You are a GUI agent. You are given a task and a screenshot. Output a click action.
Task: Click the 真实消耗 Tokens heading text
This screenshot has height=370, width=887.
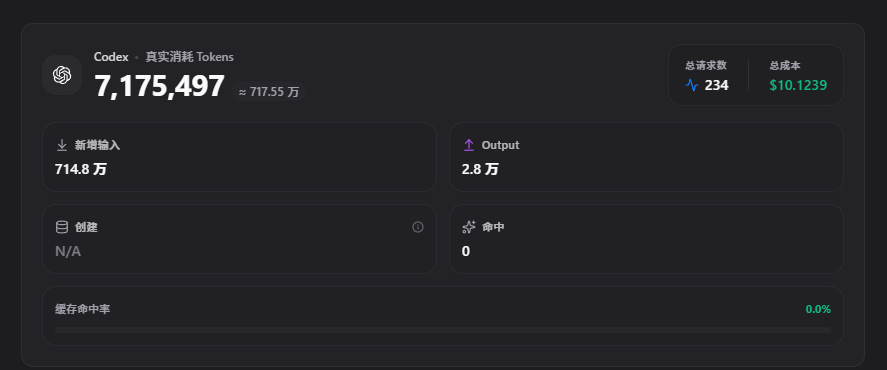pyautogui.click(x=190, y=57)
